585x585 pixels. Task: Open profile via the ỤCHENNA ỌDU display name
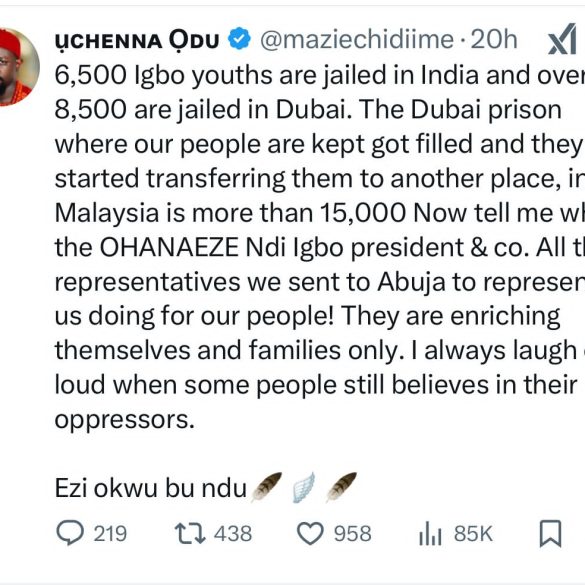137,40
